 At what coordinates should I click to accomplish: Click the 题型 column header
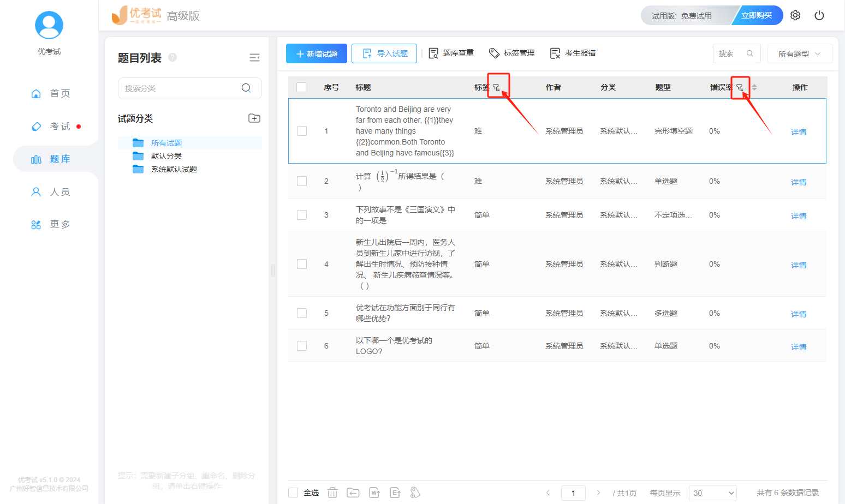(663, 87)
